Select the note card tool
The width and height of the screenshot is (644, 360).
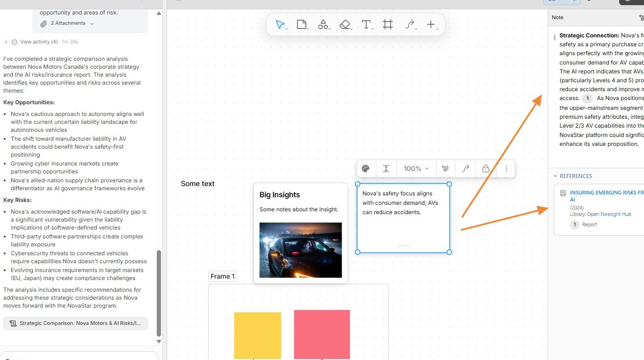click(301, 25)
